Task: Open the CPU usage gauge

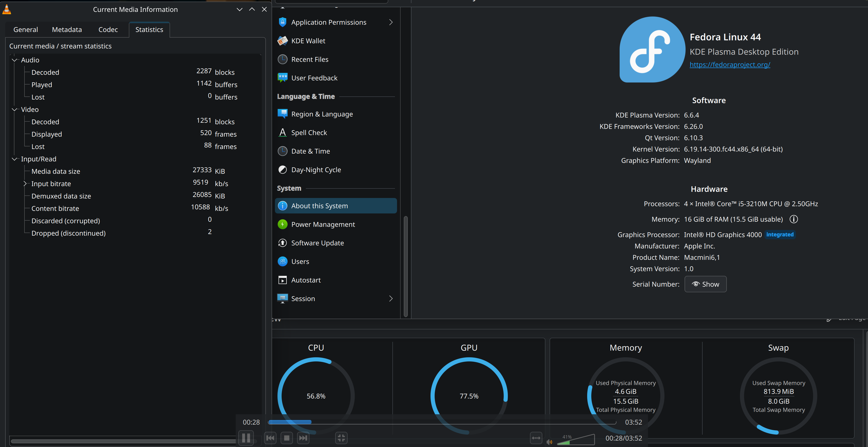Action: (316, 396)
